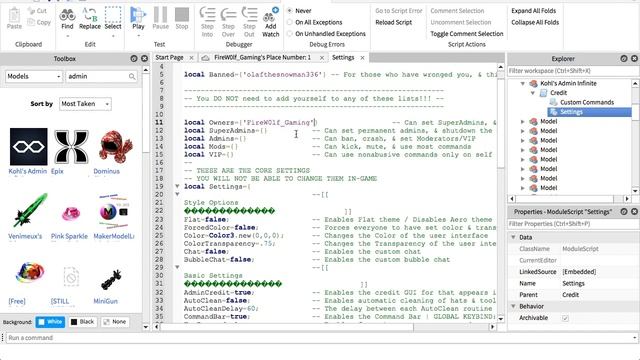640x360 pixels.
Task: Select the MakerModelLua model thumbnail
Action: (x=113, y=211)
